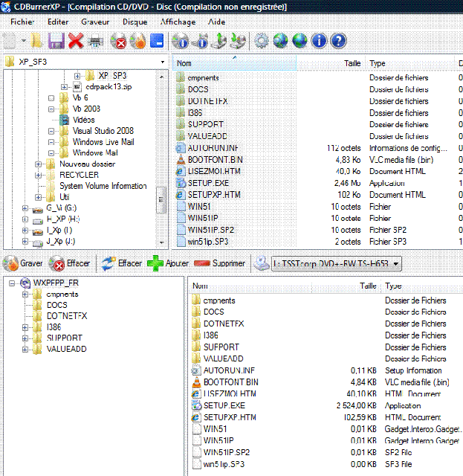Screen dimensions: 463x476
Task: Select Windows Live Mail folder in tree
Action: [103, 142]
